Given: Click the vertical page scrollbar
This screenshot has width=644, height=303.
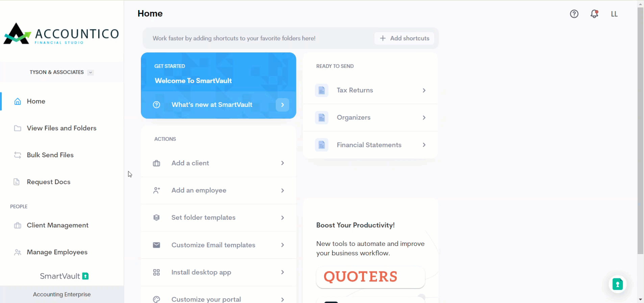Looking at the screenshot, I should pos(640,135).
